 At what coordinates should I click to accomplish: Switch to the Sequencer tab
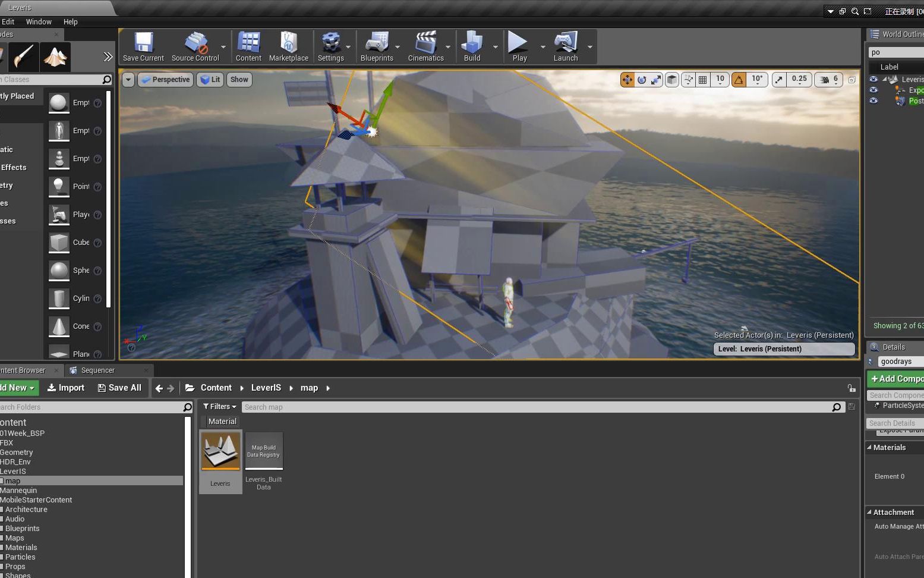[x=97, y=370]
